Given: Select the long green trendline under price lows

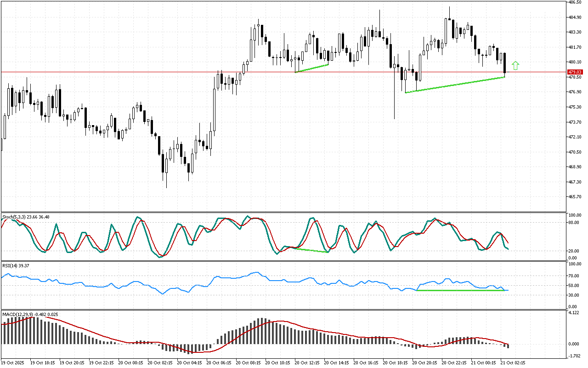Looking at the screenshot, I should click(x=455, y=85).
